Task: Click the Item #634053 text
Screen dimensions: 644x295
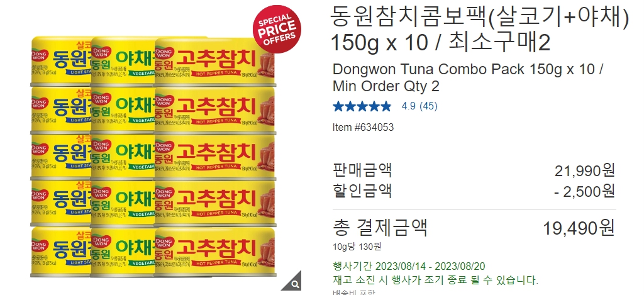Action: click(x=363, y=127)
